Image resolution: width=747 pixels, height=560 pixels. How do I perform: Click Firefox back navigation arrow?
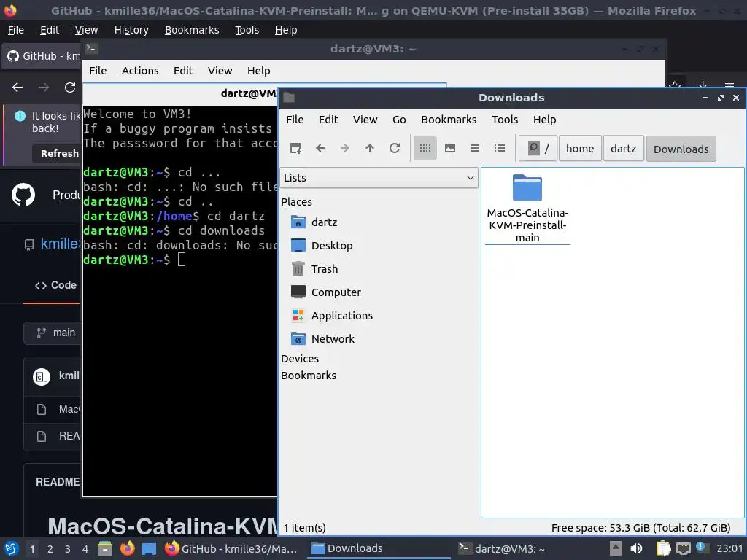[x=18, y=87]
